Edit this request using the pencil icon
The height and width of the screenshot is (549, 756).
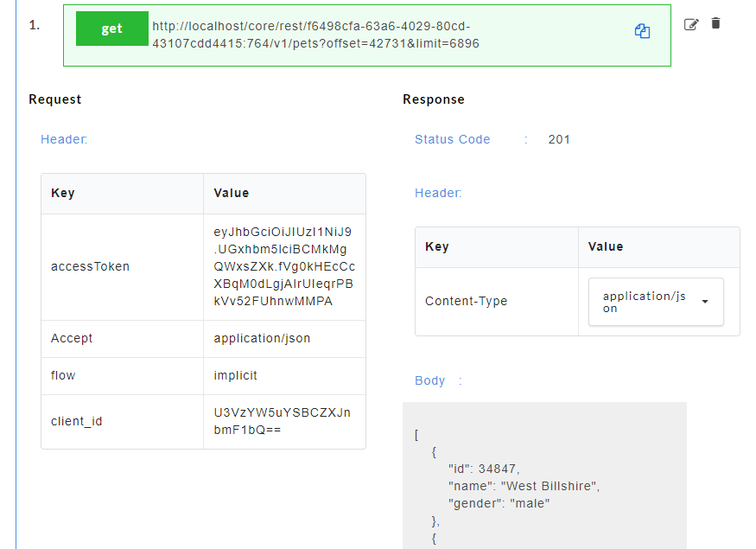(691, 24)
